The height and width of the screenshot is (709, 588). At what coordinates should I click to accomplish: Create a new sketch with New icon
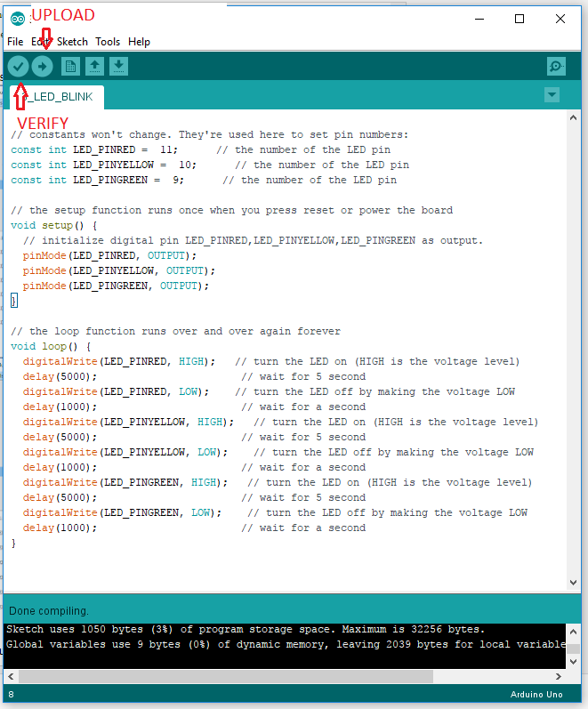click(x=70, y=67)
